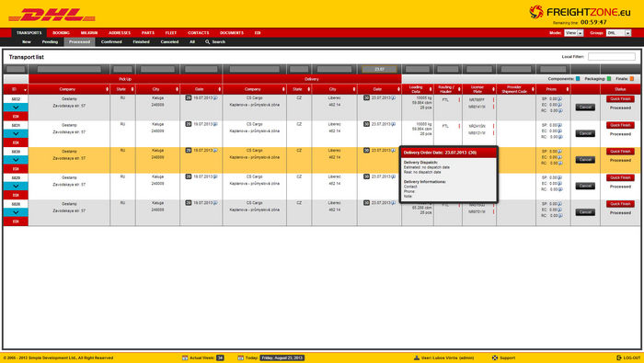
Task: Open pickup date info icon in first row
Action: (215, 98)
